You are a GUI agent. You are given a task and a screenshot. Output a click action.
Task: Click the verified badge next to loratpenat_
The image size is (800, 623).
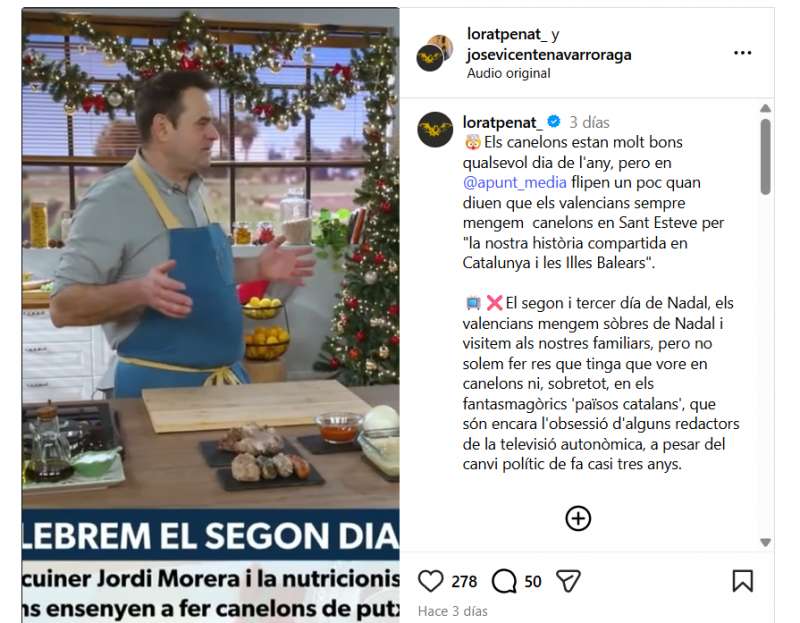554,121
